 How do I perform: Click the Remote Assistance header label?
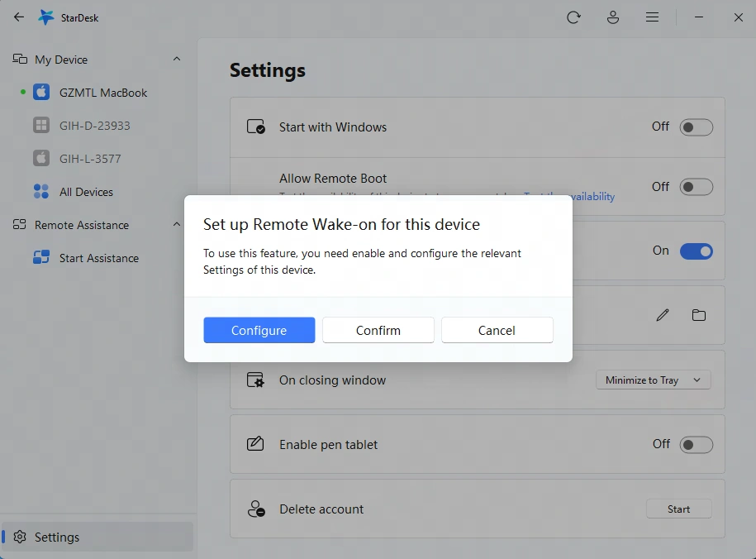(x=82, y=225)
